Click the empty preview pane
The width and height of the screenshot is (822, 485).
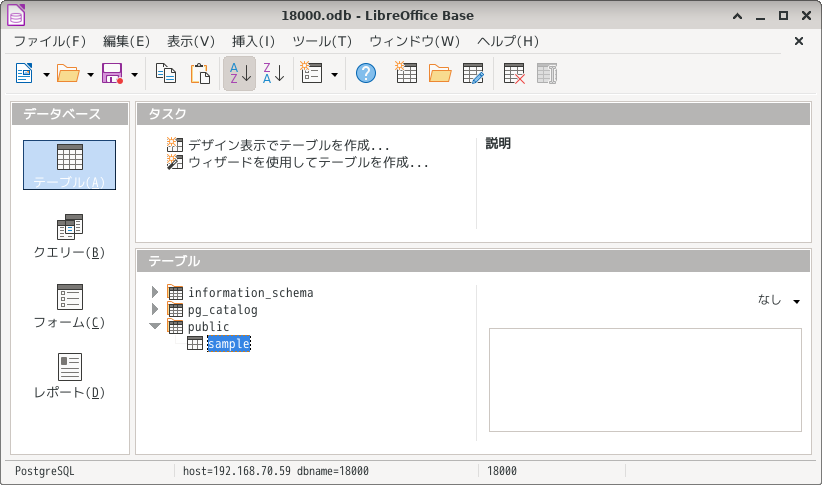(645, 380)
